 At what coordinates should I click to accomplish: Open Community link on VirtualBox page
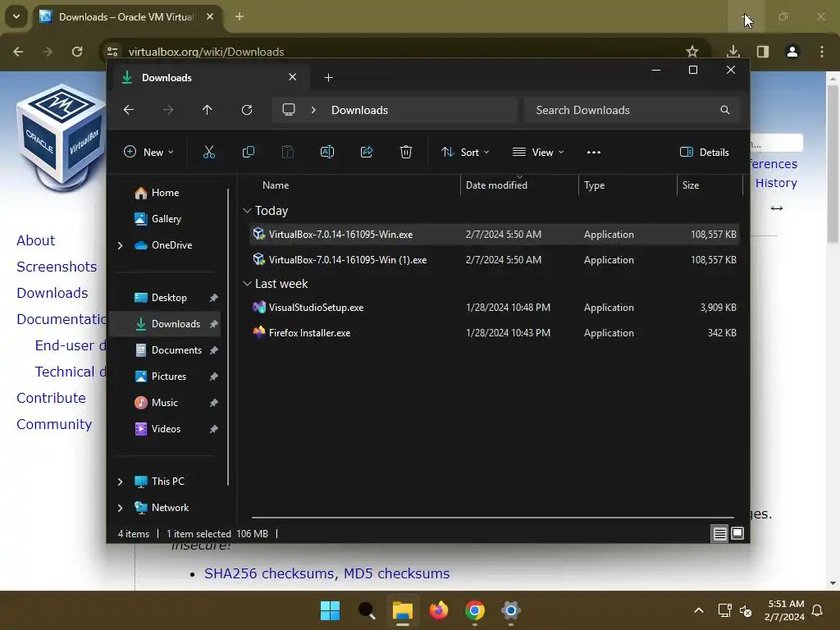point(54,424)
